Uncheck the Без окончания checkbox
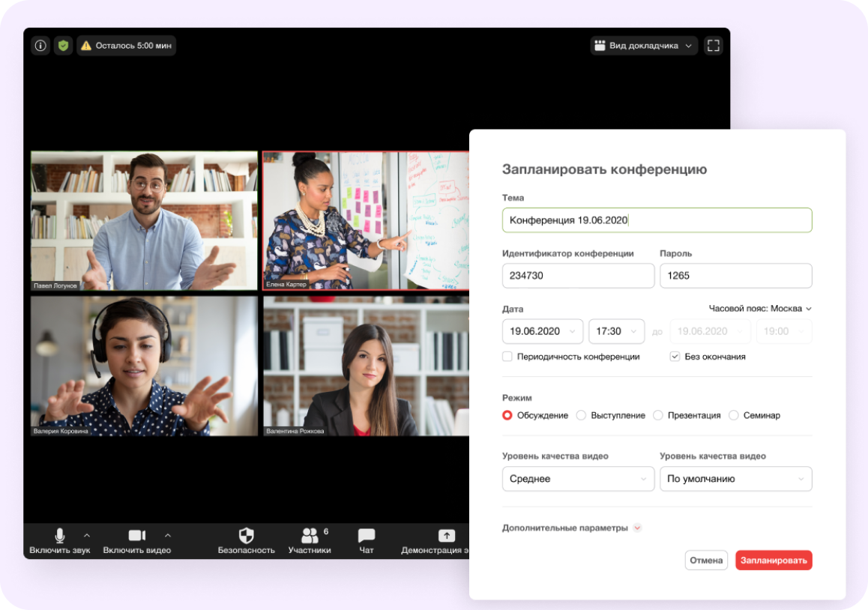Viewport: 868px width, 610px height. tap(675, 357)
